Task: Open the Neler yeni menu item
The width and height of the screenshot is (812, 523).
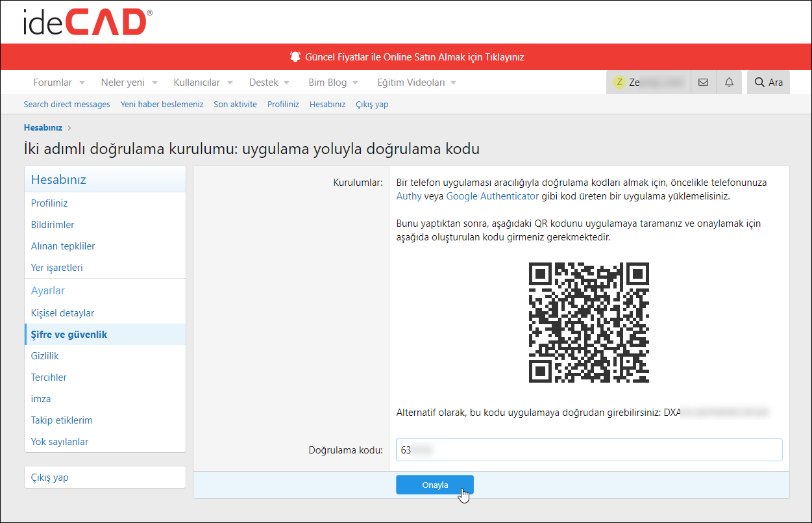Action: pos(123,83)
